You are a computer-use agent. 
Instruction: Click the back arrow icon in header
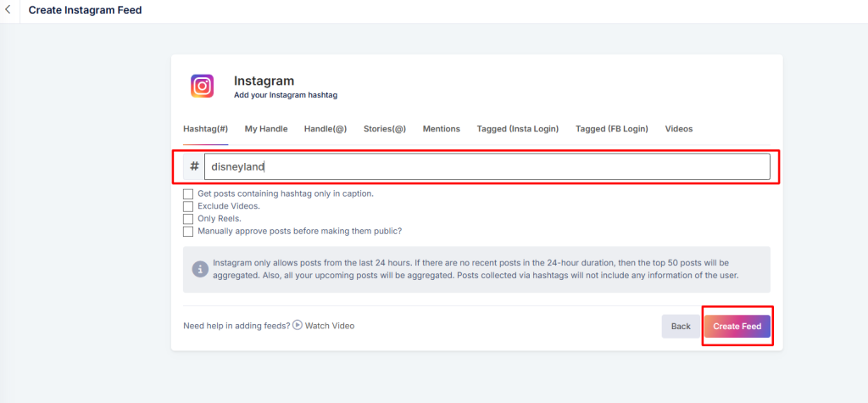click(x=8, y=11)
